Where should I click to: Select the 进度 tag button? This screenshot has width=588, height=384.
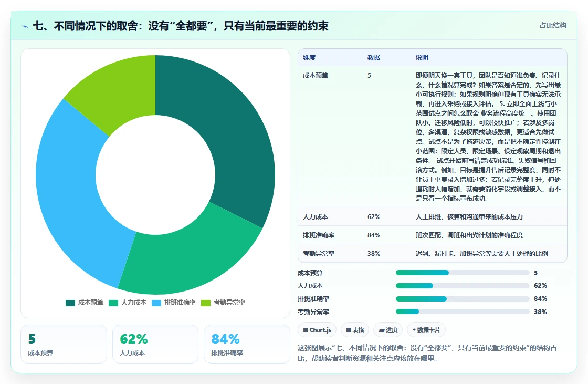388,330
